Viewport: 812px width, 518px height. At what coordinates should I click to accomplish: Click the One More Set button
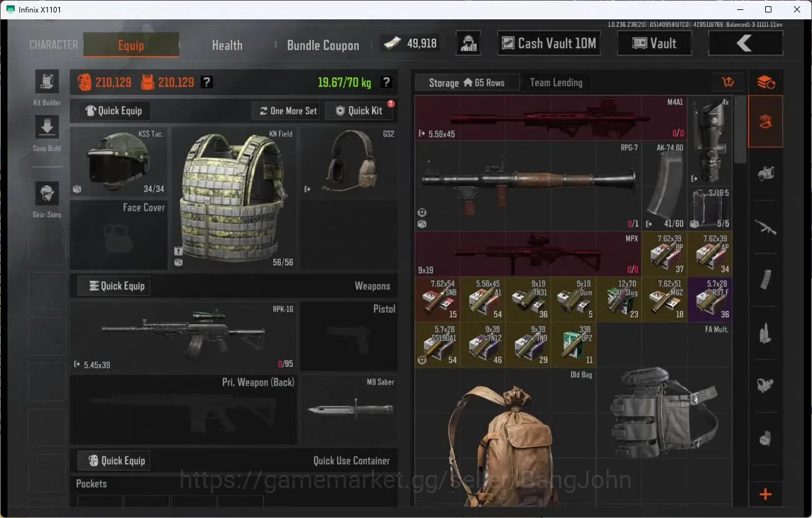click(286, 110)
